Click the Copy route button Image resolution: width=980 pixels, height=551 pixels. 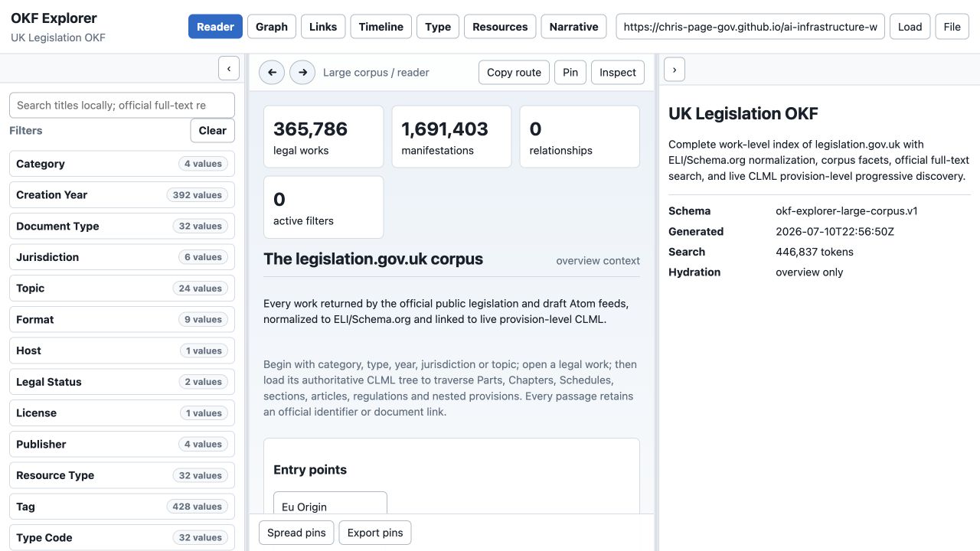point(514,72)
